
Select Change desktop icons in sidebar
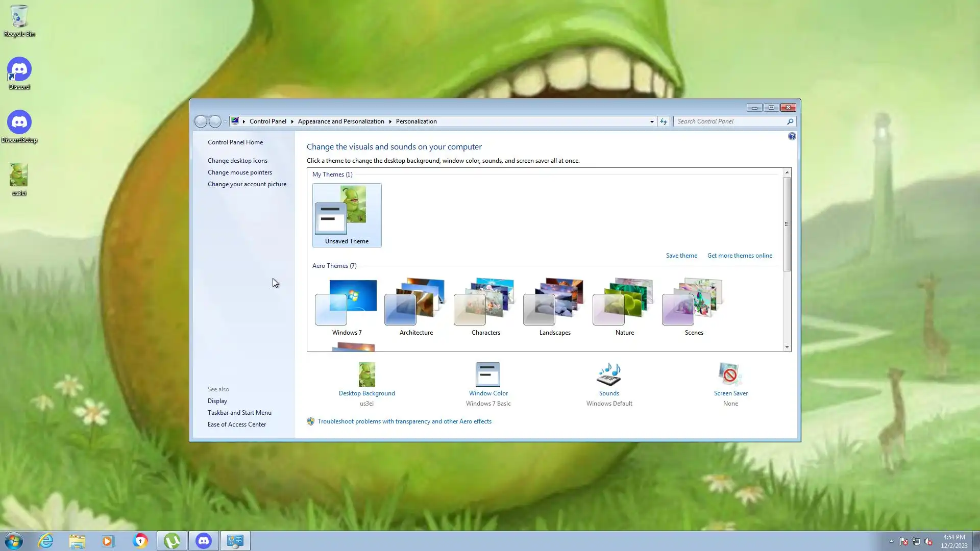(237, 161)
